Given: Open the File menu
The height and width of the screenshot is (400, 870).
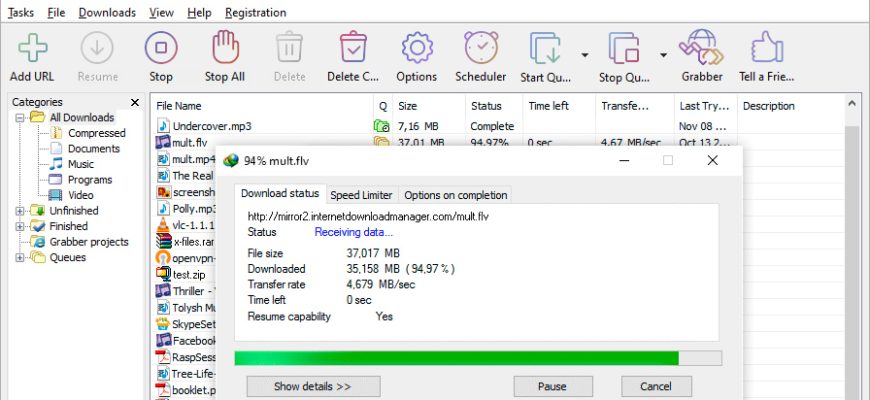Looking at the screenshot, I should pyautogui.click(x=56, y=12).
